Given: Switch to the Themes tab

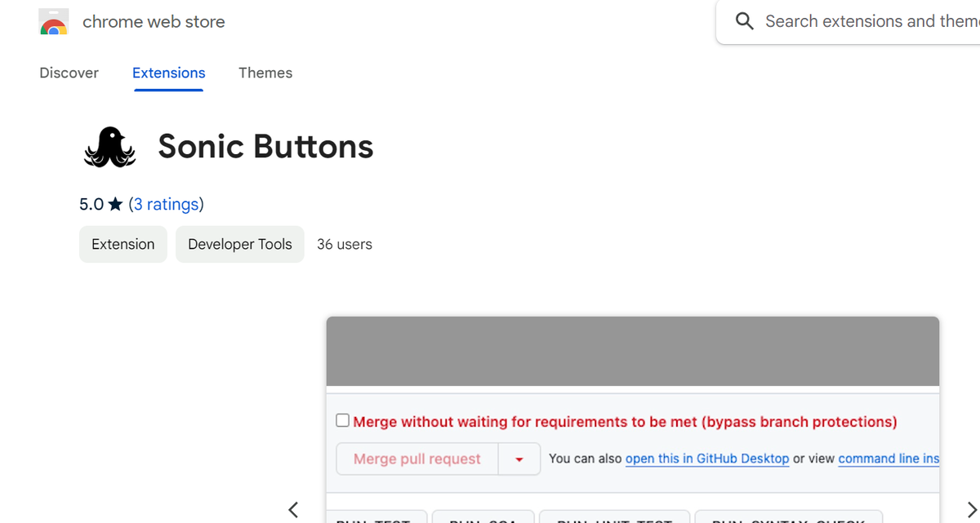Looking at the screenshot, I should pyautogui.click(x=265, y=73).
